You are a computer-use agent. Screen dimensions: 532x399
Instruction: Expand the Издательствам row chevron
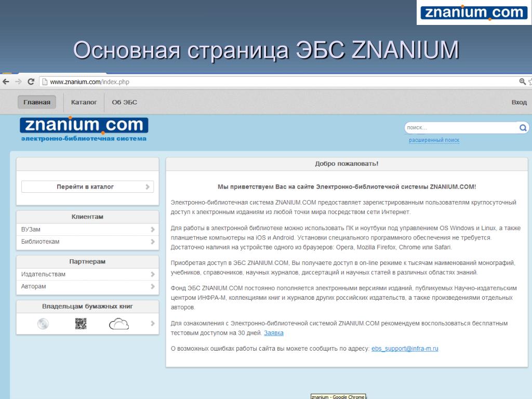153,274
